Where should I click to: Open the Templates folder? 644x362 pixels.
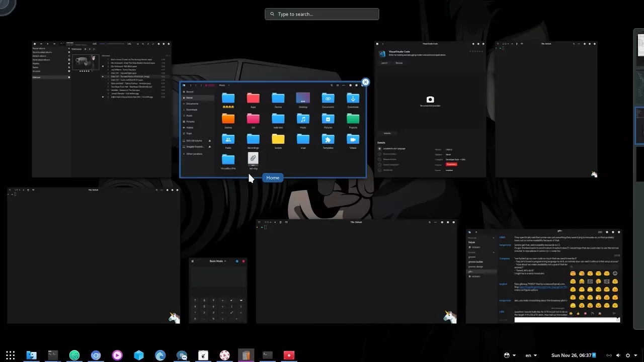click(x=328, y=141)
